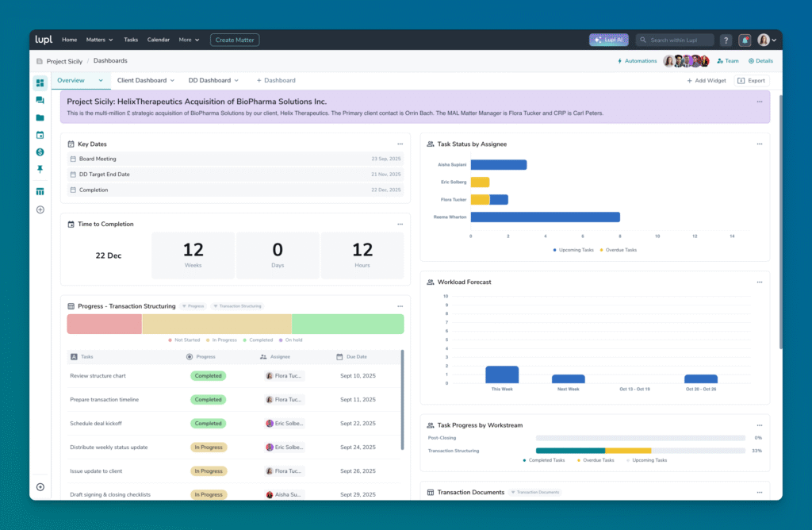Click the Reema Wharton upcoming tasks bar
This screenshot has height=530, width=812.
point(546,217)
